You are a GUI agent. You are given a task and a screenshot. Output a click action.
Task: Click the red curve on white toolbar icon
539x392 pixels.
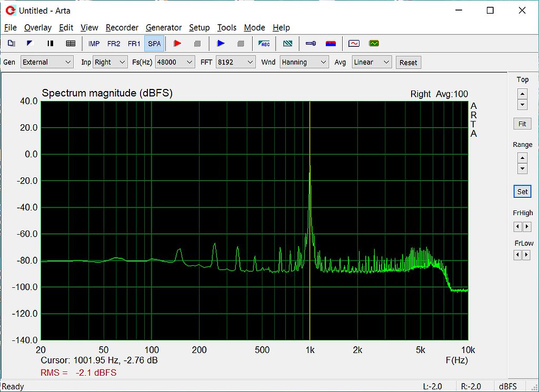[354, 43]
